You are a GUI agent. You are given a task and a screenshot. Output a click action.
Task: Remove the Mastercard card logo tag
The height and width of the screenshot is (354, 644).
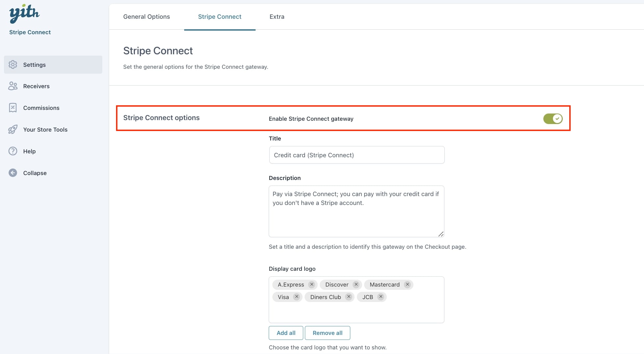tap(408, 284)
